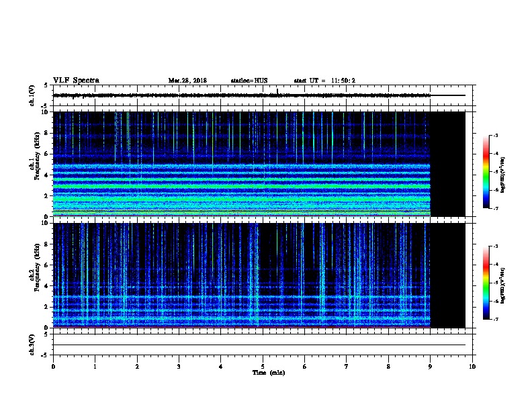Click time axis tick label "1"
Screen dimensions: 532x411
(x=95, y=366)
